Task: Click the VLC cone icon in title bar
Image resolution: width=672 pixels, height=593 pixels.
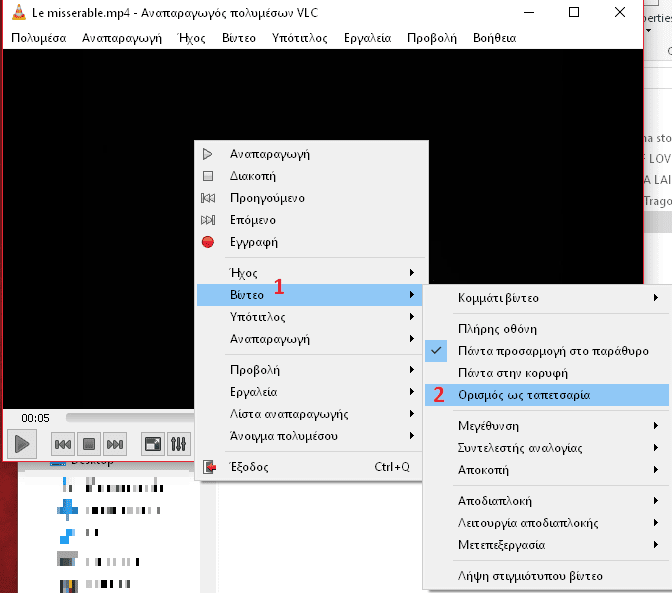Action: point(18,12)
